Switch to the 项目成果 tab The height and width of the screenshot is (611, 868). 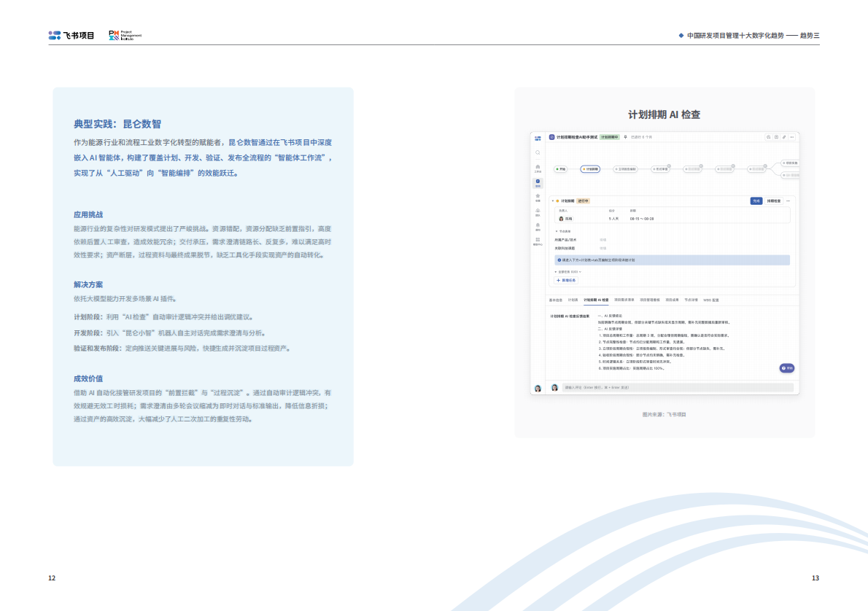click(672, 300)
